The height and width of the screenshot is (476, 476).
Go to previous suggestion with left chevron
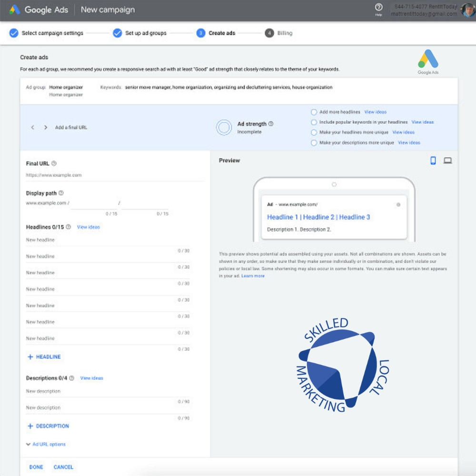32,128
